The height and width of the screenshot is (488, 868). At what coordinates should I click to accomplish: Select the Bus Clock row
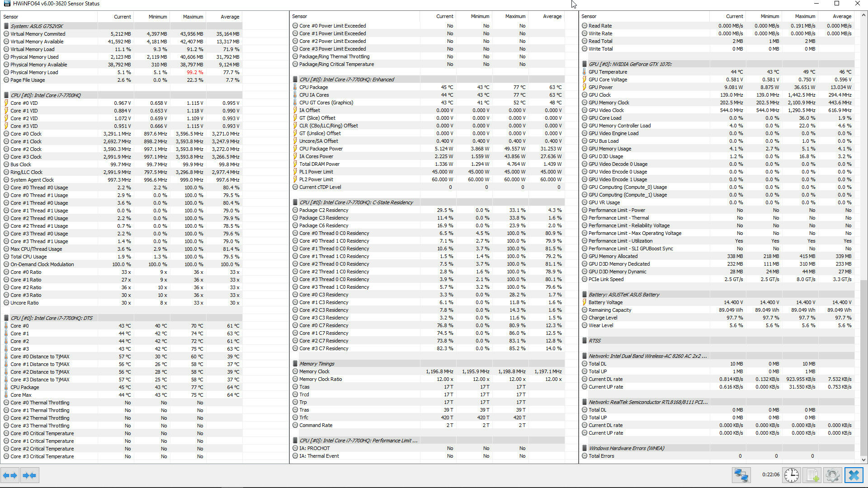coord(122,164)
